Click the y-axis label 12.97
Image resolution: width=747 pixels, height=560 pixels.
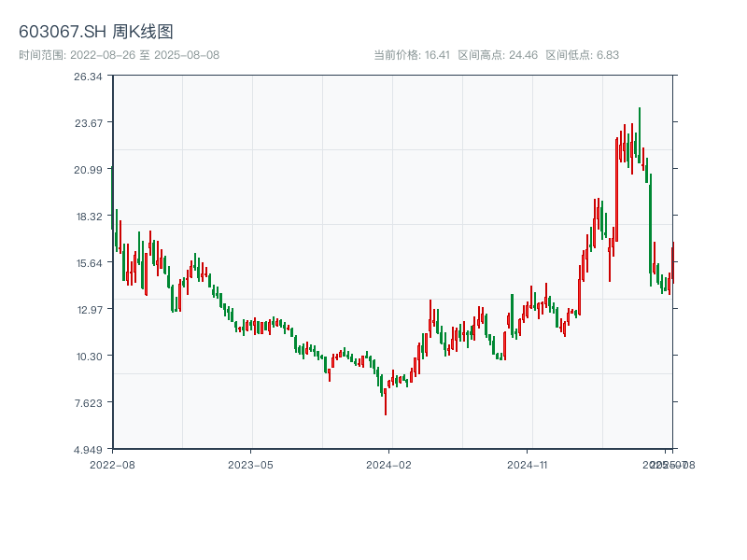(89, 310)
